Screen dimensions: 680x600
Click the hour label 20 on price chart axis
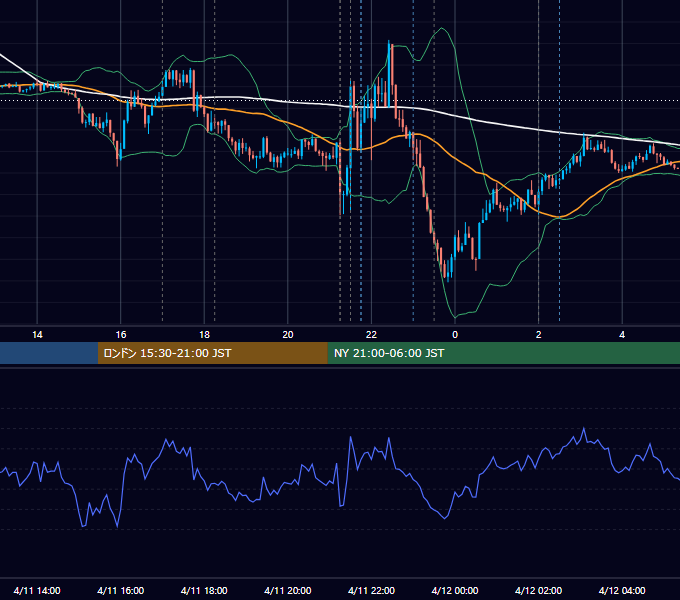[x=288, y=335]
